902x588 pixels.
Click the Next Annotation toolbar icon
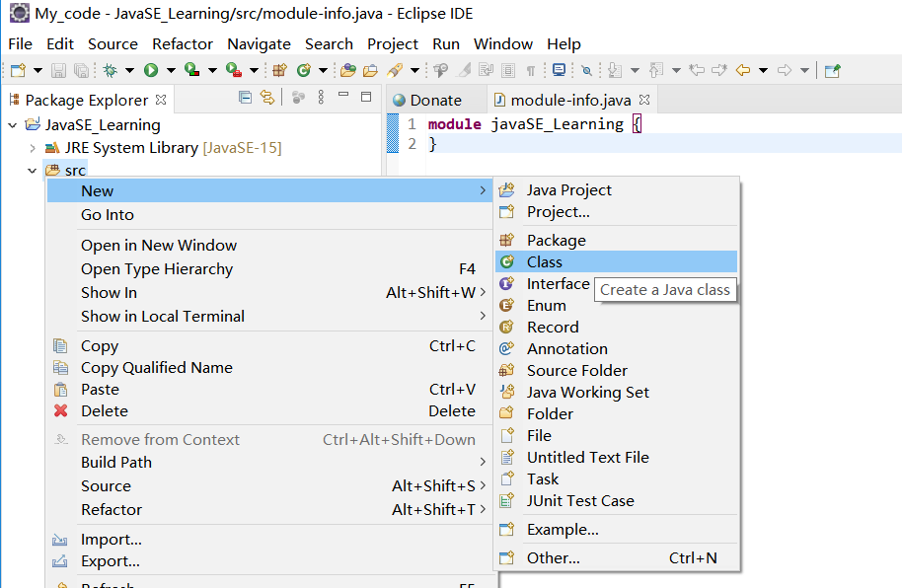pyautogui.click(x=615, y=70)
